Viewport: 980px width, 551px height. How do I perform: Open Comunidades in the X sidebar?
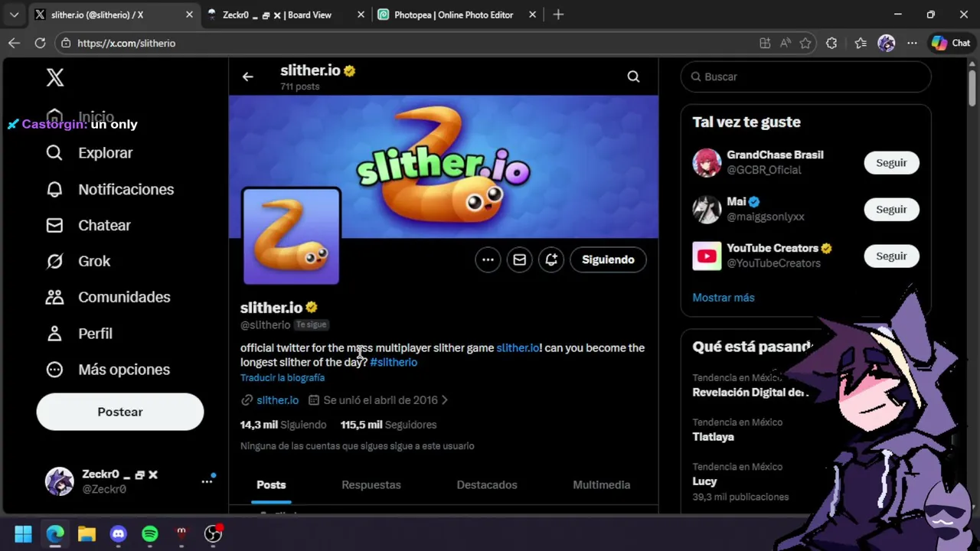(108, 297)
